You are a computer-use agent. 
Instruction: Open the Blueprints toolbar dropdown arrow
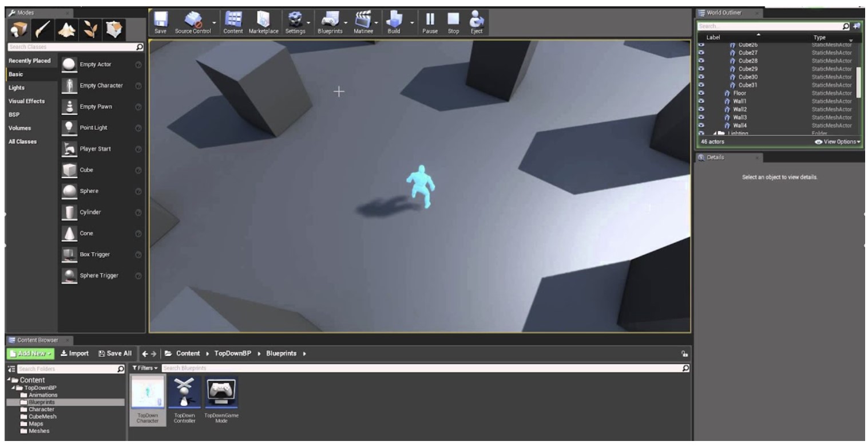tap(346, 23)
